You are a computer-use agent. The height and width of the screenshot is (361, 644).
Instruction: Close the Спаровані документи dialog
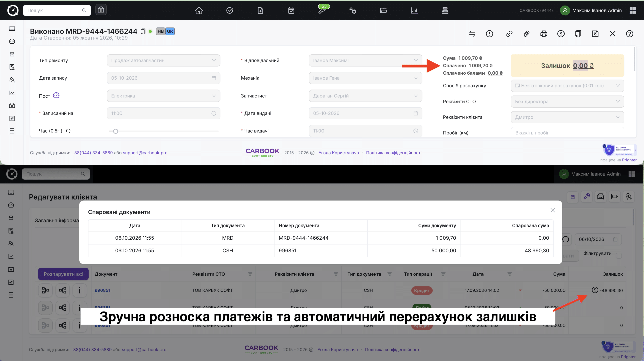tap(552, 210)
